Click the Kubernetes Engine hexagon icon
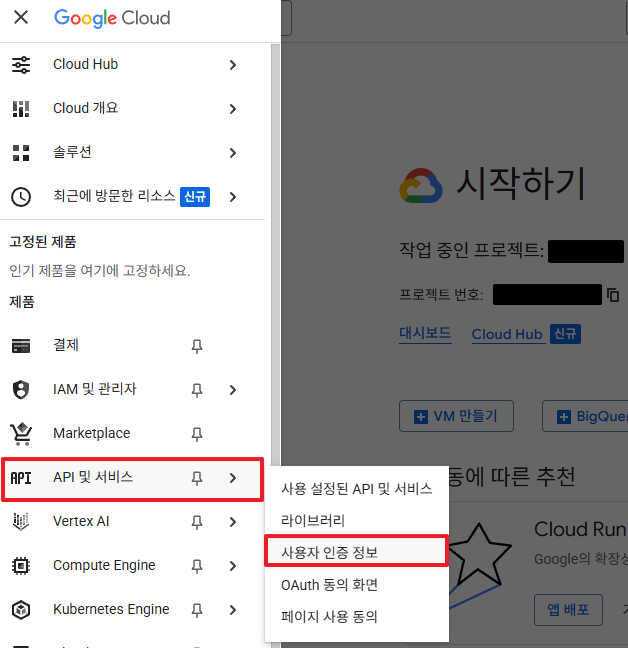Viewport: 628px width, 648px height. point(21,610)
